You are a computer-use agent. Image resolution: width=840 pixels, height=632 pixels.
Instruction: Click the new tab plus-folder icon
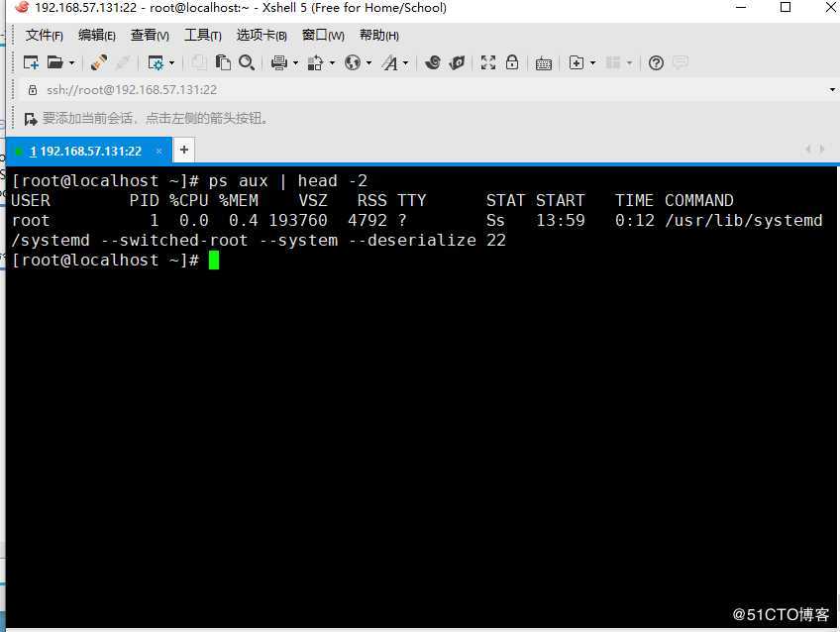click(x=577, y=62)
